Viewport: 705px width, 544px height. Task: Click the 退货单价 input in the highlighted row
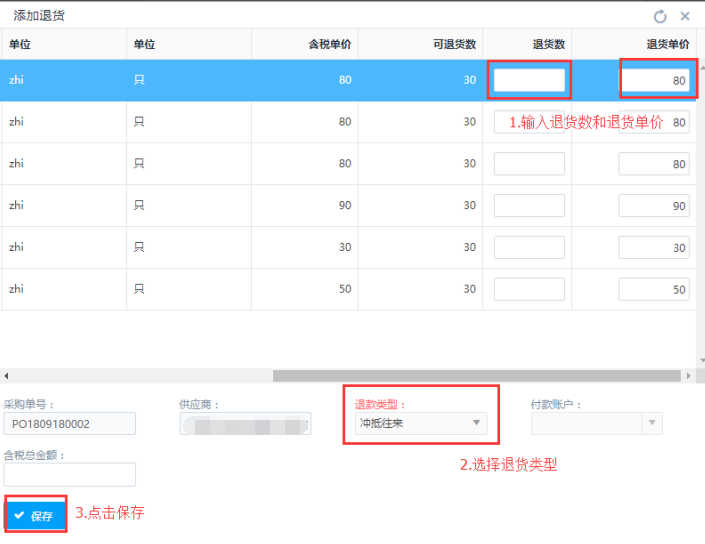click(654, 80)
